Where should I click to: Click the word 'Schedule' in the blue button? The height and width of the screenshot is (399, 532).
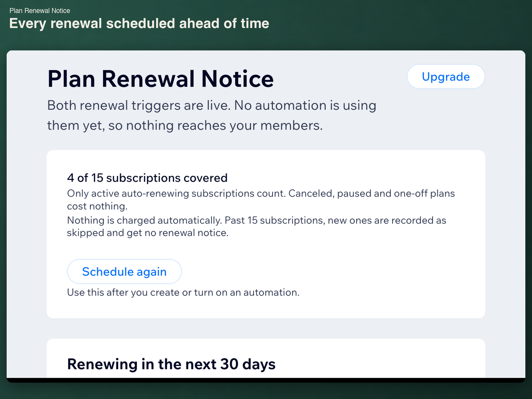(x=108, y=272)
